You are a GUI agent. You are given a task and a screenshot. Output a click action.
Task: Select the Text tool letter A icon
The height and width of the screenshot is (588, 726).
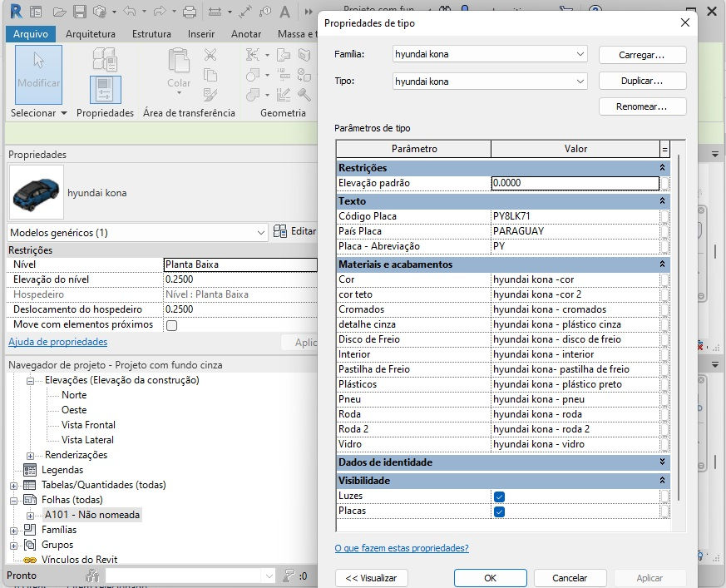pyautogui.click(x=284, y=12)
